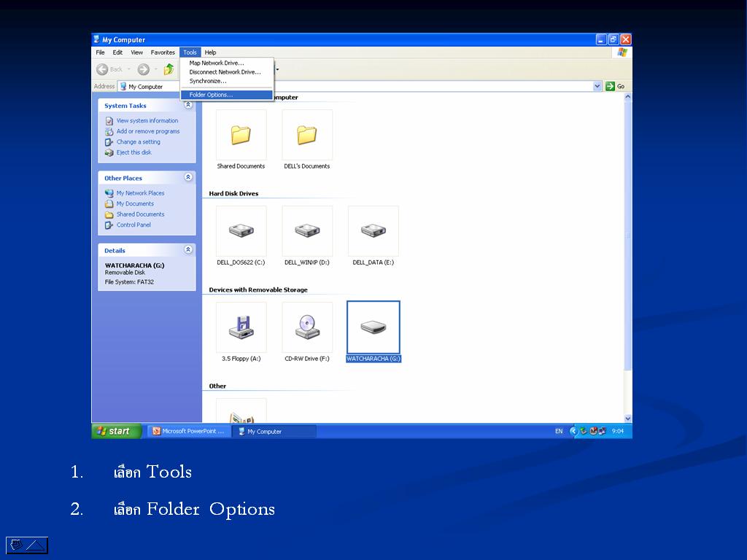Select Map Network Drive menu entry
Screen dimensions: 747x560
point(216,63)
